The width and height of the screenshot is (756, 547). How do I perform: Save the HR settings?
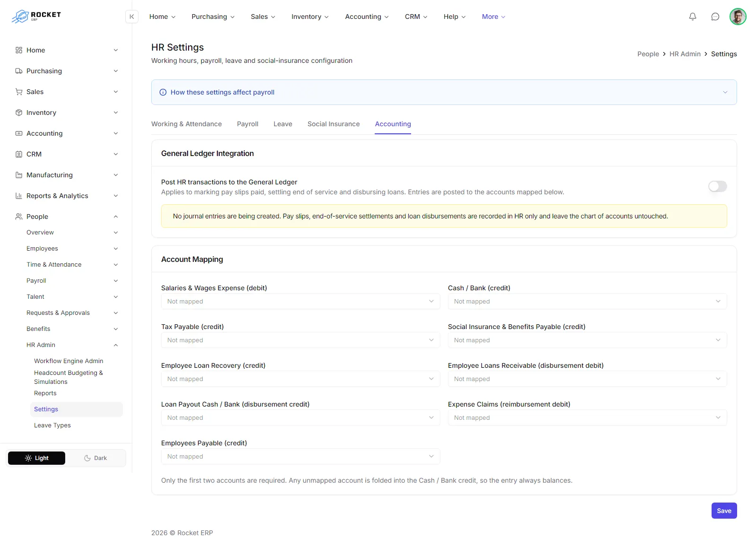click(724, 511)
